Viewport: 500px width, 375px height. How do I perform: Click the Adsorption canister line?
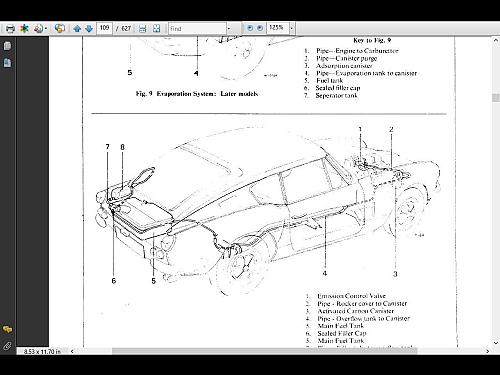pos(344,66)
